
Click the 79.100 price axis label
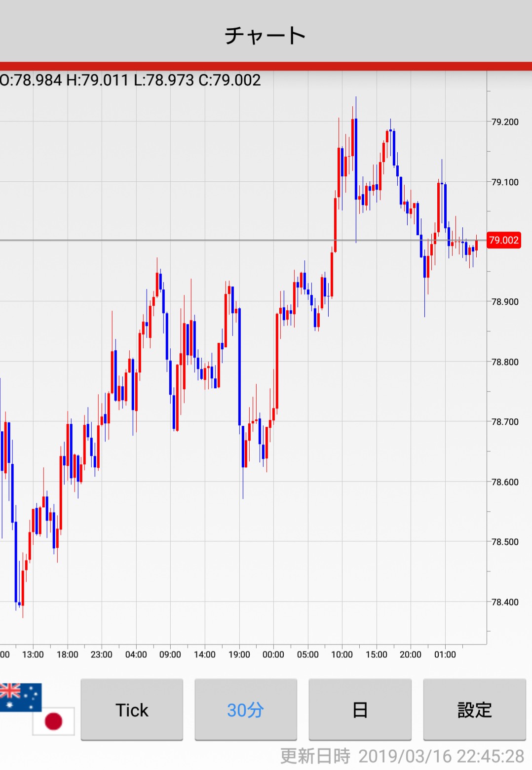click(x=505, y=182)
